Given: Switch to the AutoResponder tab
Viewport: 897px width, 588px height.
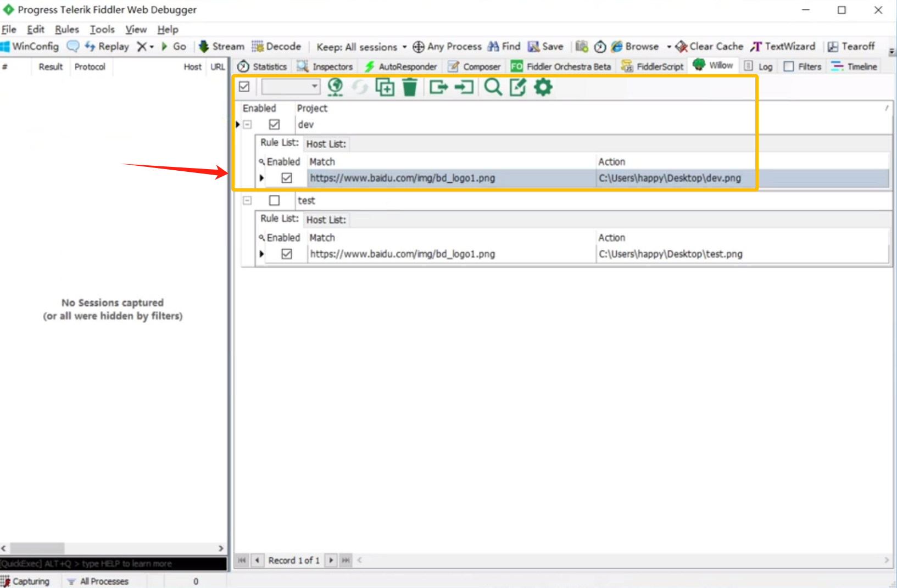Looking at the screenshot, I should (x=401, y=66).
